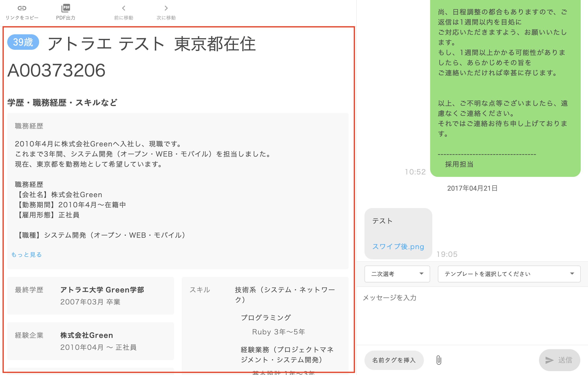Click the PDF出力 export icon
Image resolution: width=588 pixels, height=375 pixels.
coord(66,8)
